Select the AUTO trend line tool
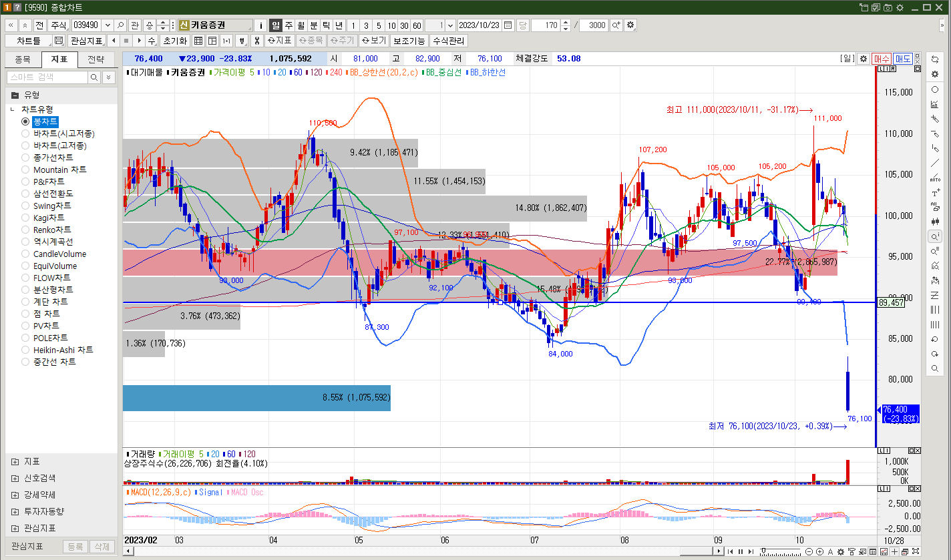This screenshot has width=951, height=560. 934,178
